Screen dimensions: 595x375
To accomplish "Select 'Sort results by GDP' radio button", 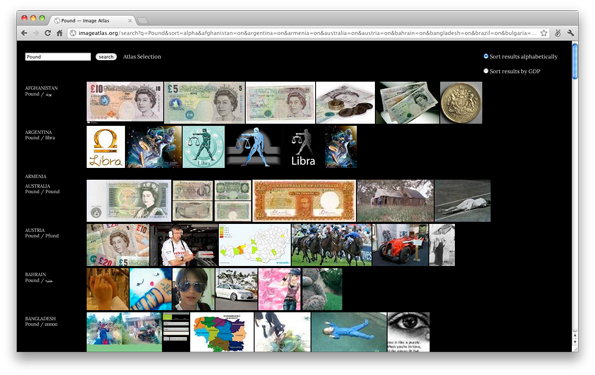I will point(486,71).
